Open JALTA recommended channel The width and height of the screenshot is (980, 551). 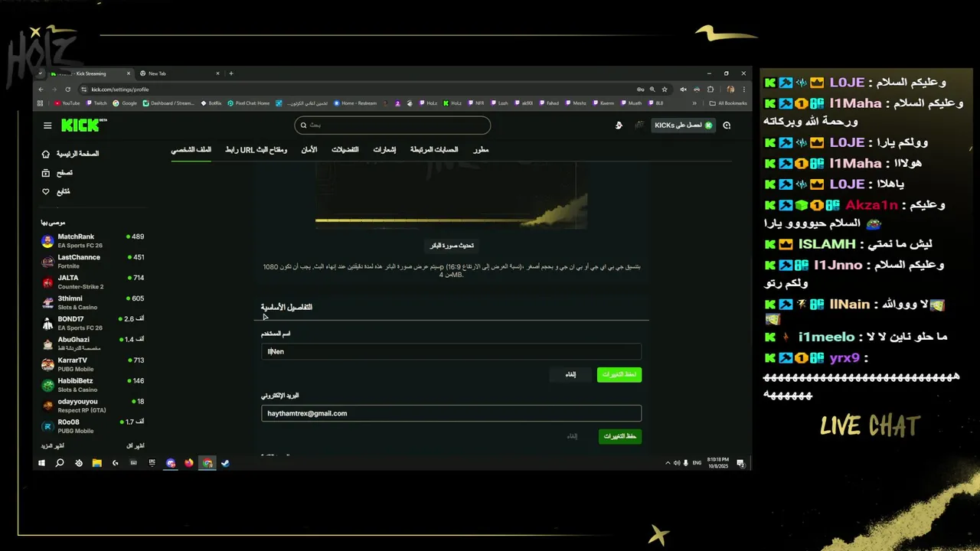click(x=93, y=282)
